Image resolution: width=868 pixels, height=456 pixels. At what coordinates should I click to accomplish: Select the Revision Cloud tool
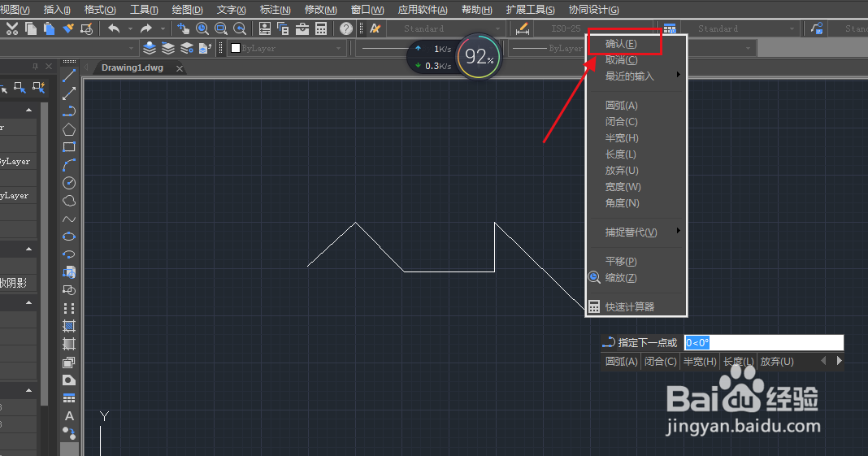point(69,201)
